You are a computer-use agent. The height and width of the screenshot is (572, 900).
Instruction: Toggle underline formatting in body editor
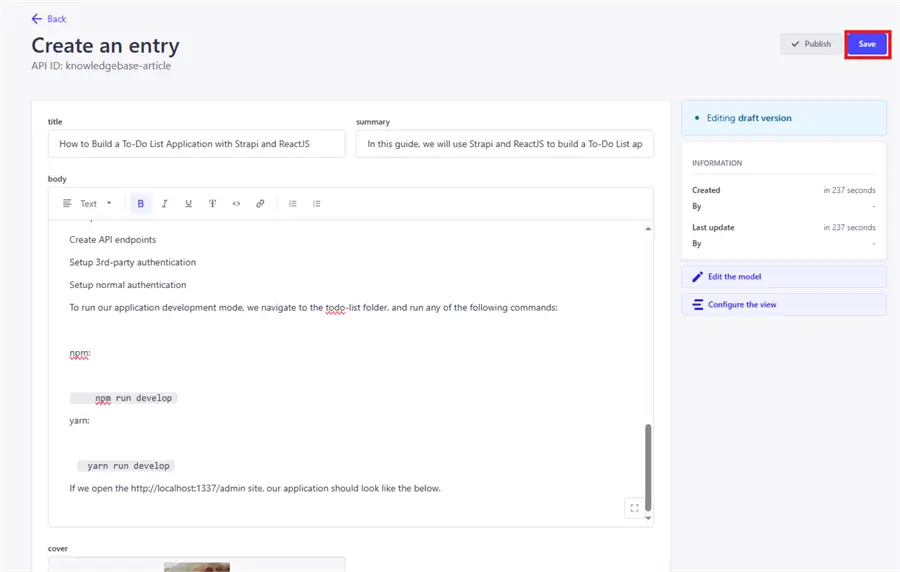(x=188, y=204)
